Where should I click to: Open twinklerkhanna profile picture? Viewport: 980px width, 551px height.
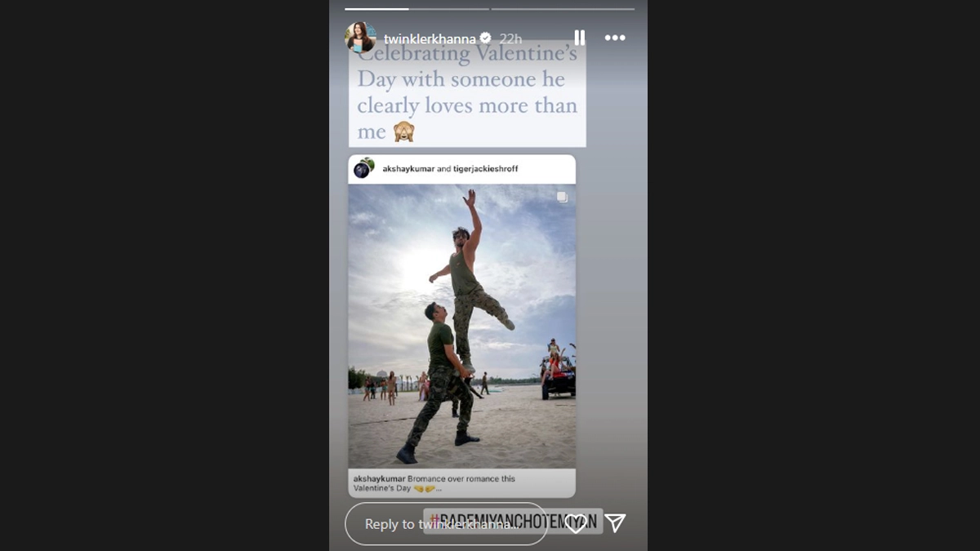point(360,38)
